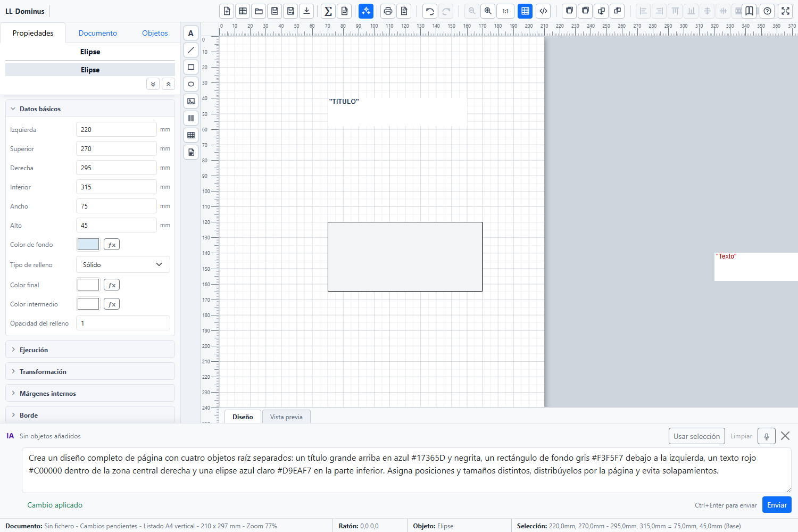This screenshot has width=798, height=532.
Task: Select the formatted document tool below the table tool
Action: coord(191,152)
